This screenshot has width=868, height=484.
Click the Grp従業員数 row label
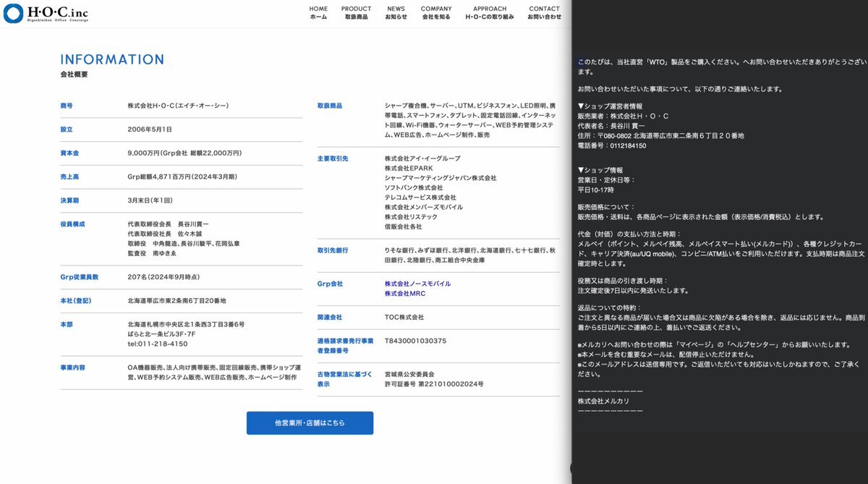[80, 277]
